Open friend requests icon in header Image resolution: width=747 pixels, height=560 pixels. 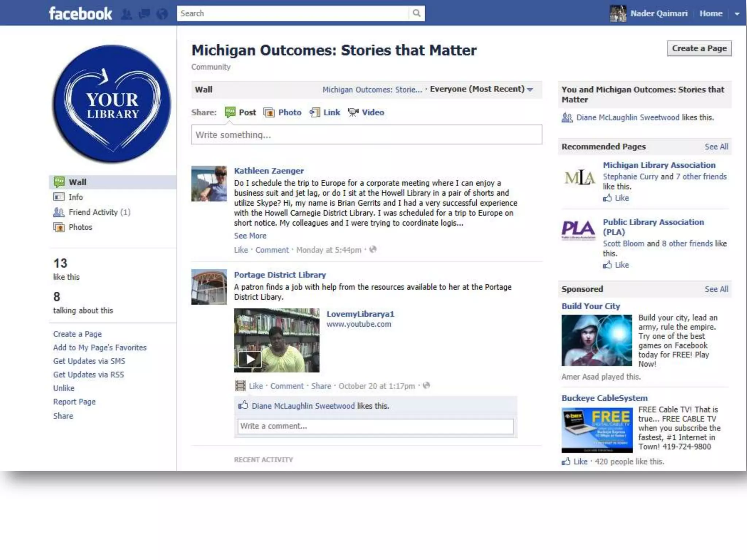[126, 14]
